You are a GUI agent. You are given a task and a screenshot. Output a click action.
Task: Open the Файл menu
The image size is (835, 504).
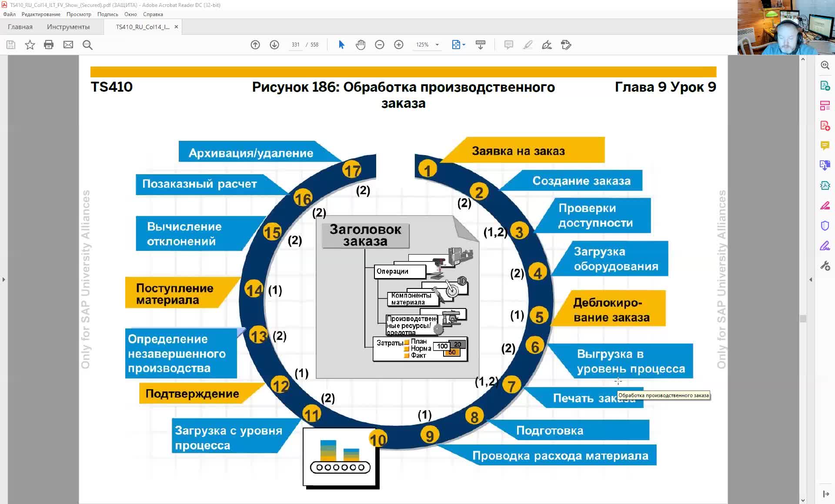click(9, 14)
